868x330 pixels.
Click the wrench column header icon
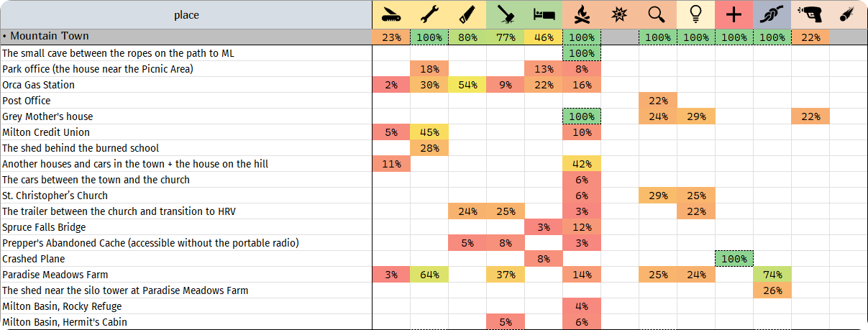(429, 14)
